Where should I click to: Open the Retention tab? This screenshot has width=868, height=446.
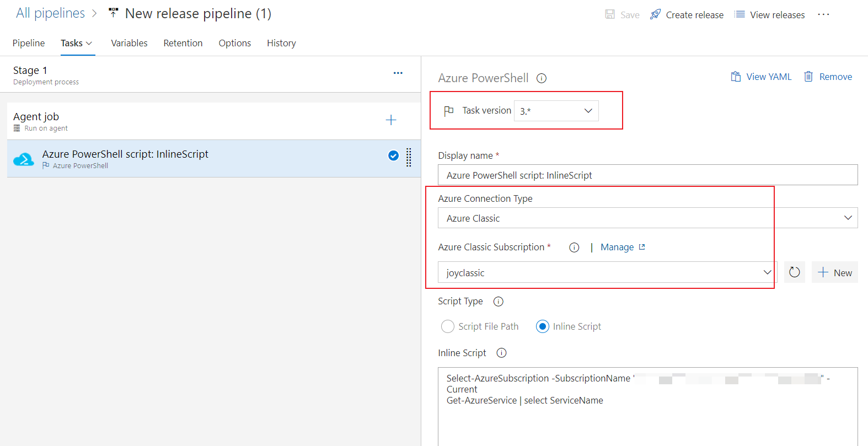pyautogui.click(x=183, y=43)
